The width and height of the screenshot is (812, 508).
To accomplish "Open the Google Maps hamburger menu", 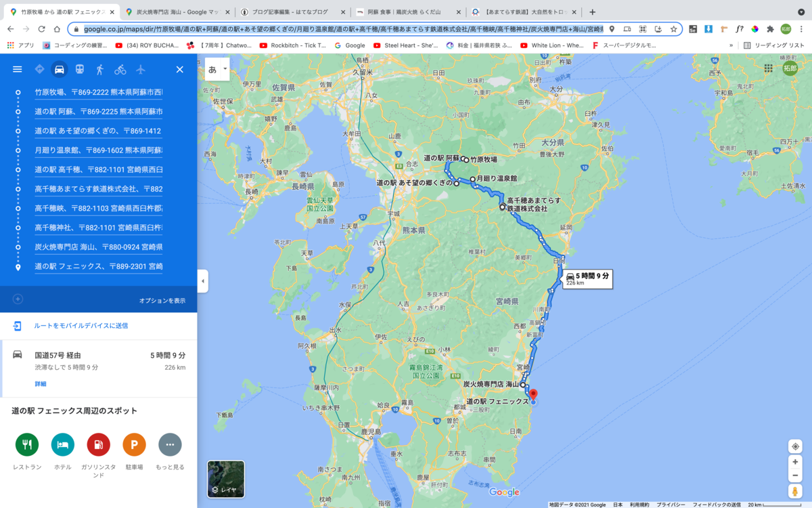I will 18,69.
